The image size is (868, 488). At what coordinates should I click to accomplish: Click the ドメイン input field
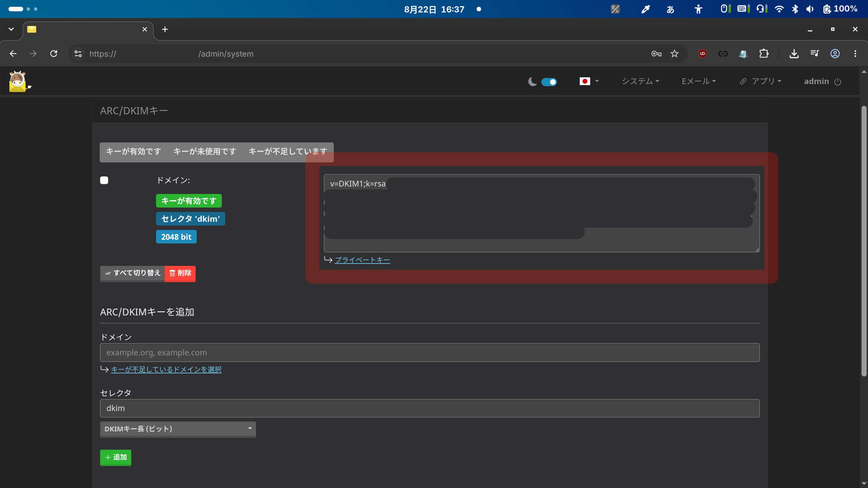429,352
